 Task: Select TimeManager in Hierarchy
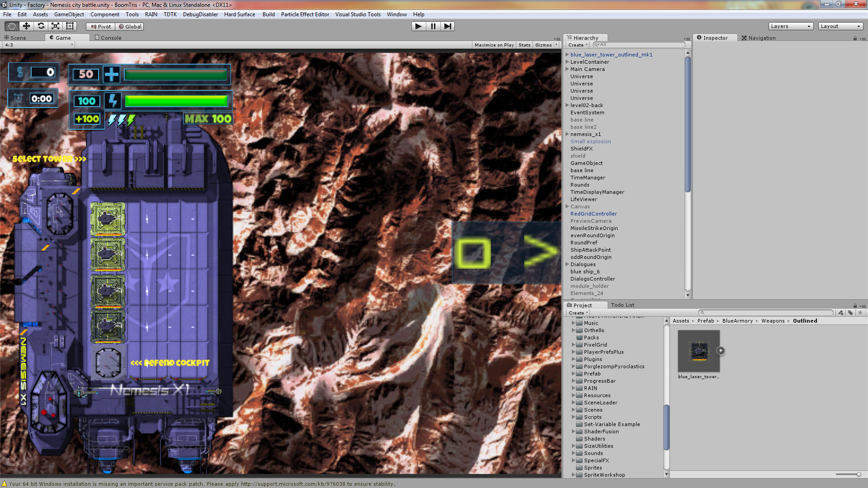[588, 178]
